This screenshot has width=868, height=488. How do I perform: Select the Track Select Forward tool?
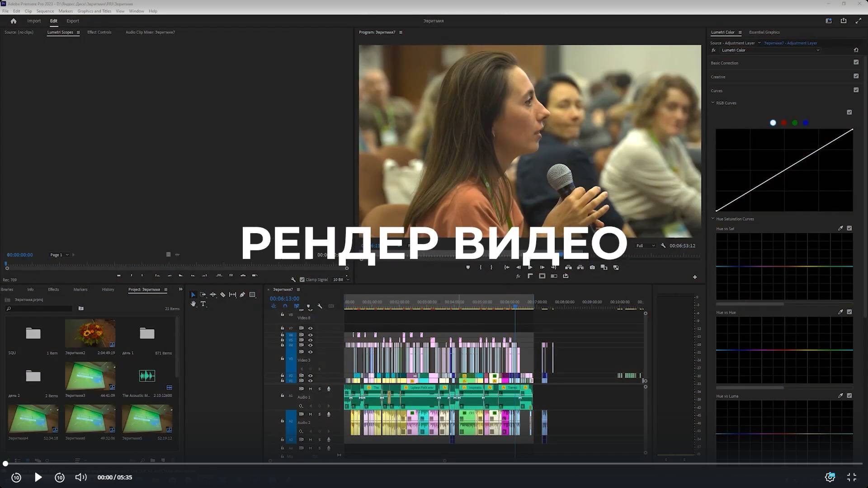point(203,295)
